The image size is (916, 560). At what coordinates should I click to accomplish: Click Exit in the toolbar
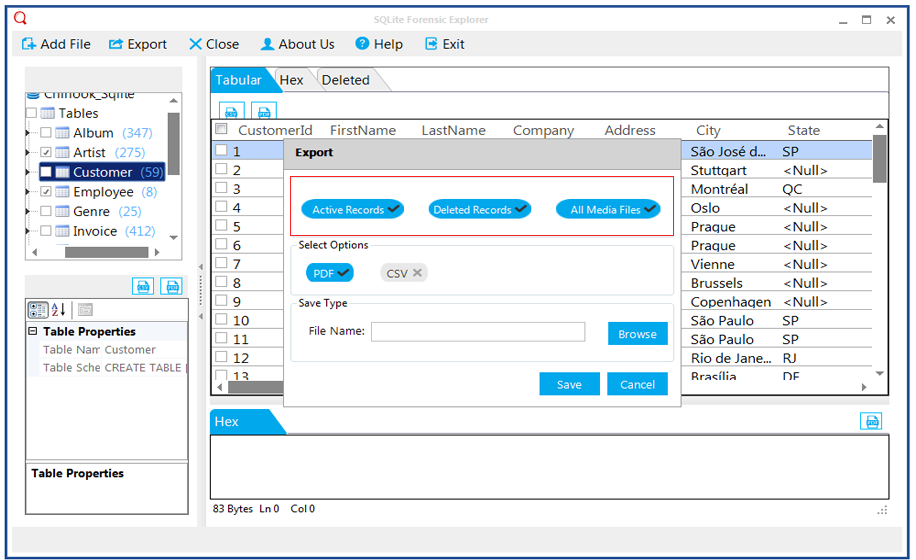(445, 44)
